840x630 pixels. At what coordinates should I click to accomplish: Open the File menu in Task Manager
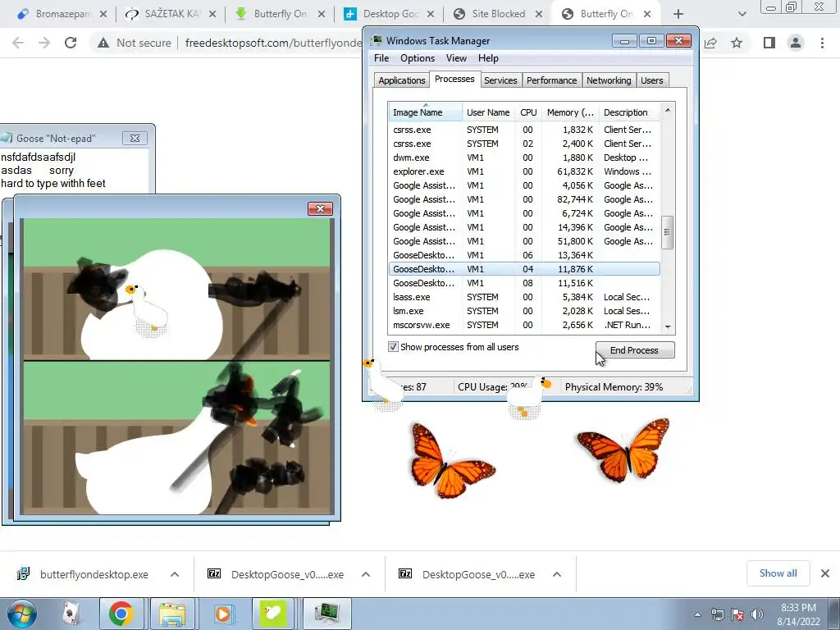[381, 58]
